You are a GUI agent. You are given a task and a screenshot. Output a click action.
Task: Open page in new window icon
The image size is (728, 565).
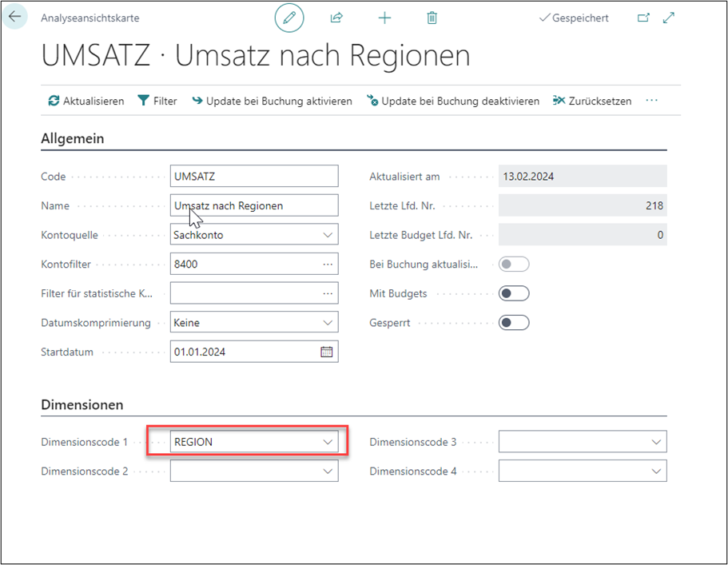point(643,18)
